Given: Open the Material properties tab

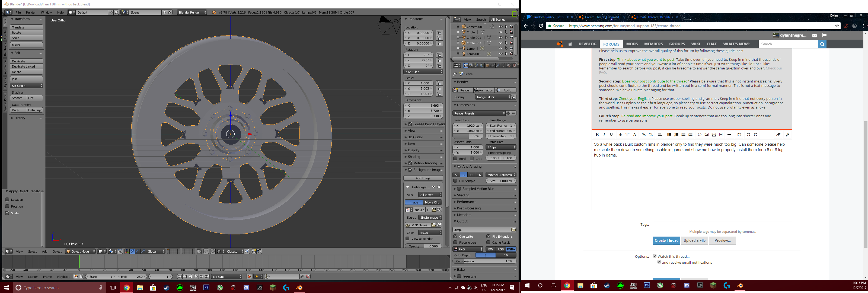Looking at the screenshot, I should click(x=509, y=65).
